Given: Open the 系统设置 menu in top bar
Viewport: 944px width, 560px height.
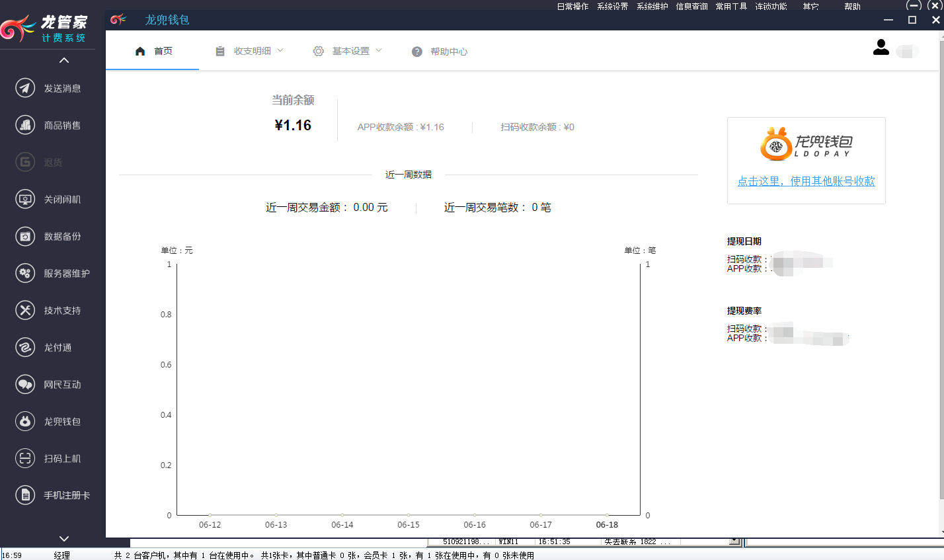Looking at the screenshot, I should 612,6.
